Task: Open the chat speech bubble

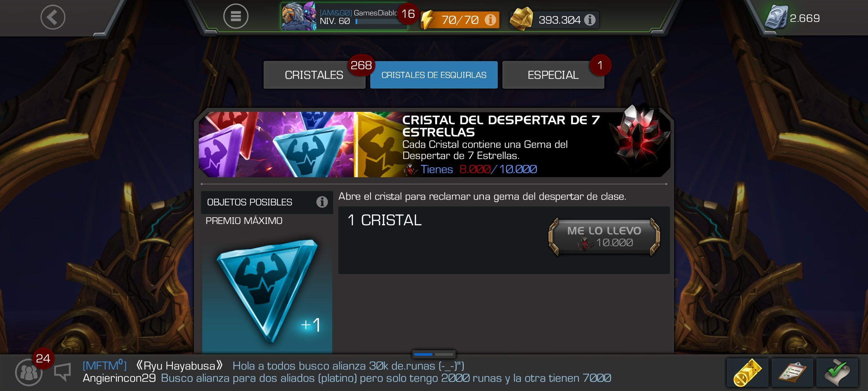Action: coord(63,372)
